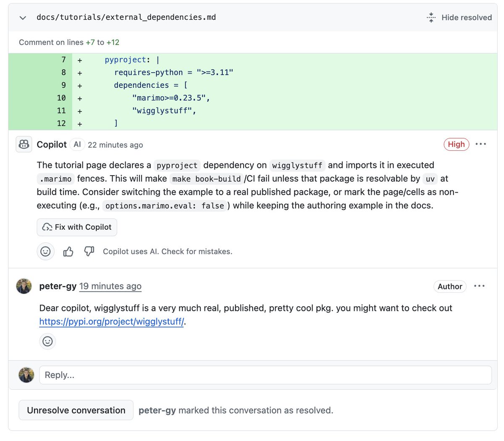This screenshot has height=441, width=504.
Task: Open the docs/tutorials/external_dependencies.md file path
Action: point(126,17)
